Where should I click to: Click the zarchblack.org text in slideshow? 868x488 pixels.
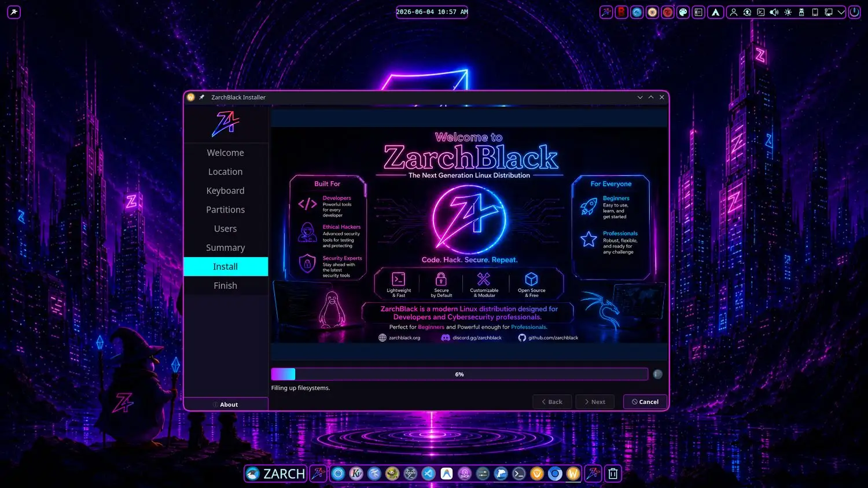[x=404, y=338]
